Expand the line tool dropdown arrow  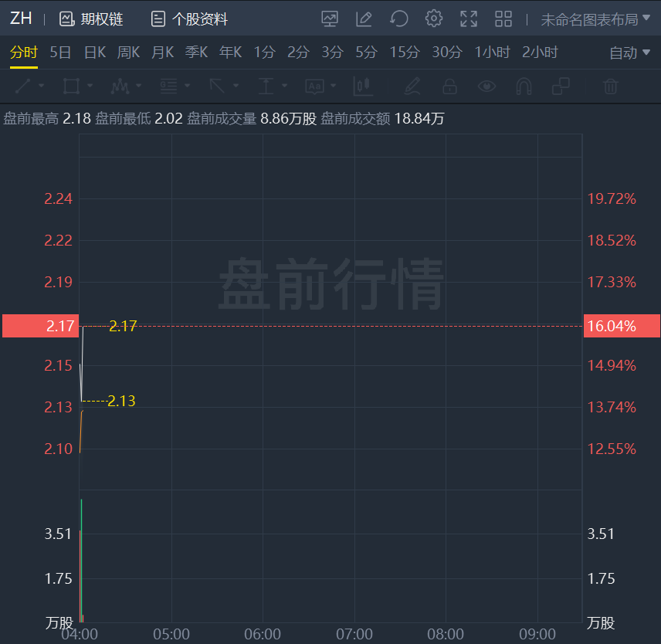point(42,86)
